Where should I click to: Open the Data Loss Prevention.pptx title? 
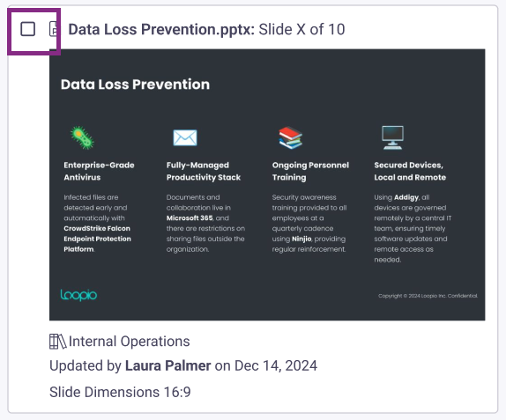[x=161, y=29]
